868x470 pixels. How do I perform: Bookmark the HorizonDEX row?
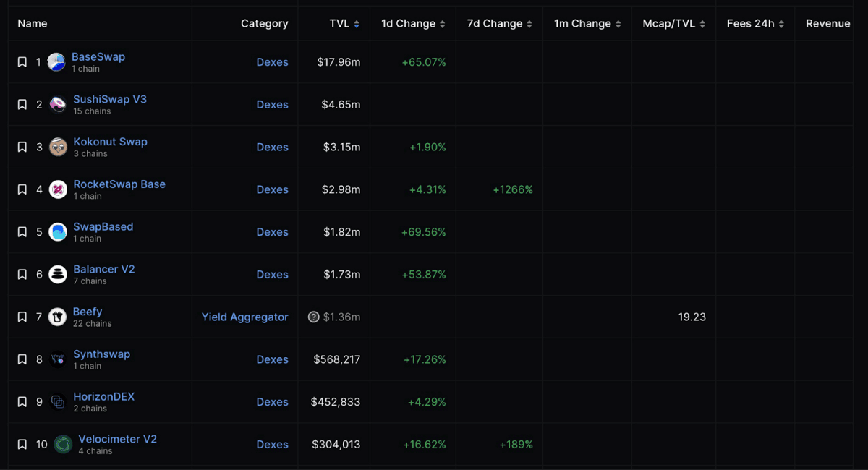coord(22,402)
